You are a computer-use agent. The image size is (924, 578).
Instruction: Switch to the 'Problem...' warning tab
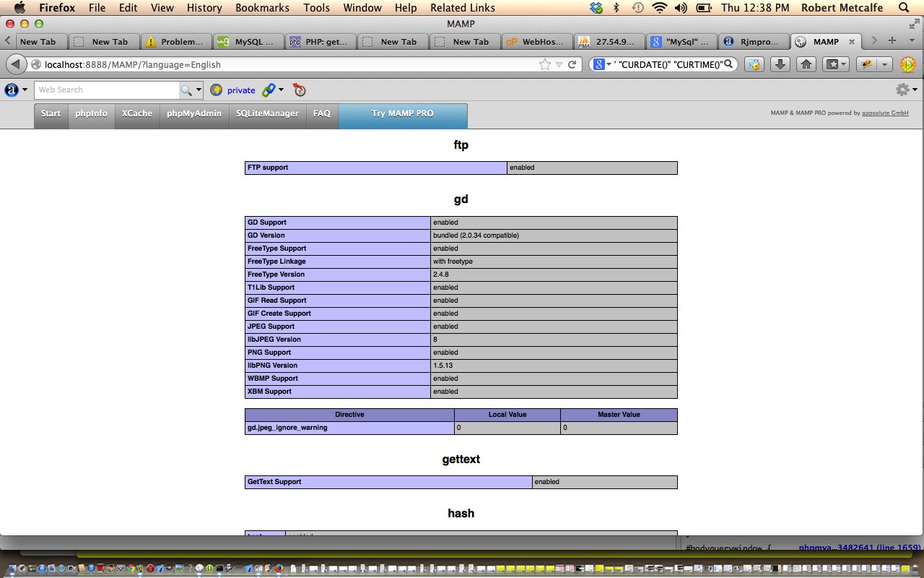(x=176, y=41)
